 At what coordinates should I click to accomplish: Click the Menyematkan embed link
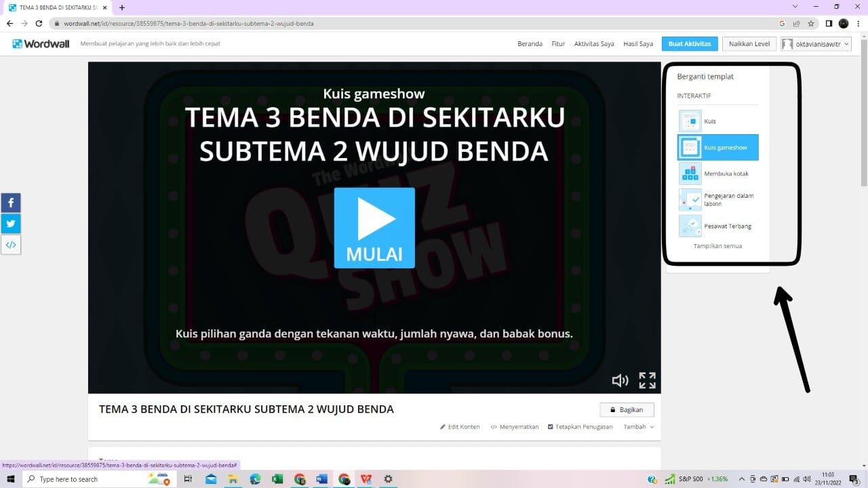click(515, 427)
